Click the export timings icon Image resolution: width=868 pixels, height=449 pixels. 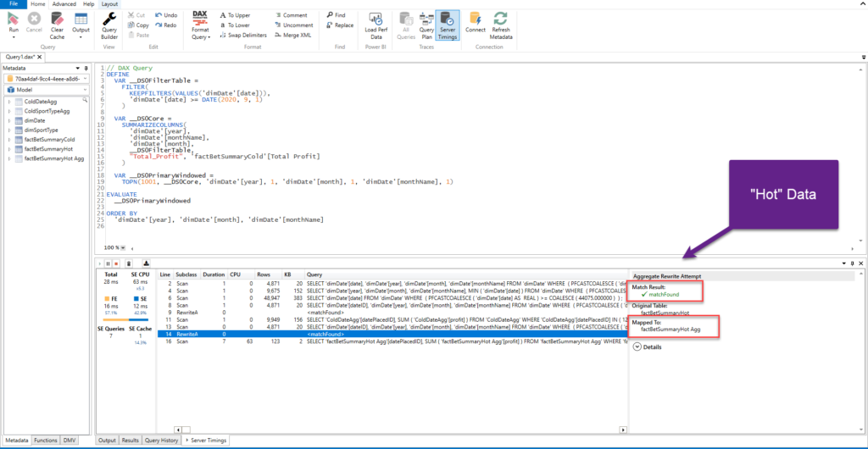(146, 263)
